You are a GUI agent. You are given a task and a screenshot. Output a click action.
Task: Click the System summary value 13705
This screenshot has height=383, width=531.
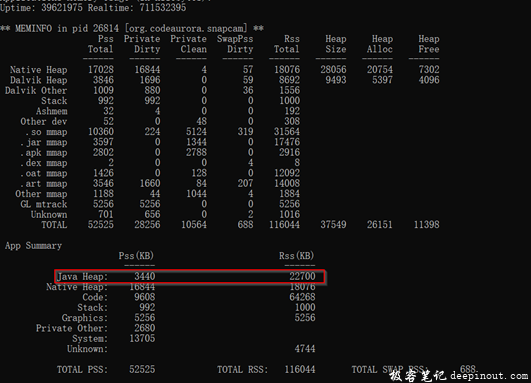point(142,339)
